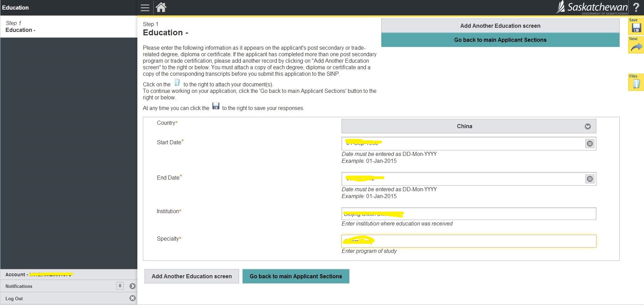
Task: Select Step 1 Education in sidebar
Action: (x=69, y=27)
